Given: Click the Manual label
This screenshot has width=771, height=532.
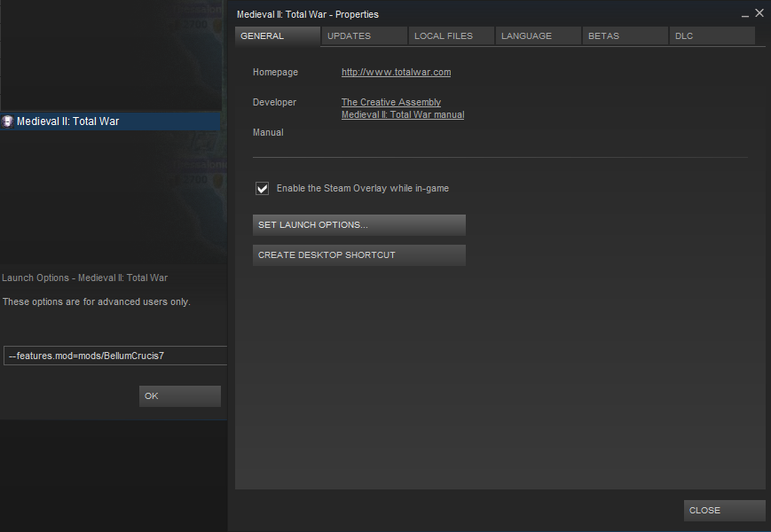Looking at the screenshot, I should (268, 132).
